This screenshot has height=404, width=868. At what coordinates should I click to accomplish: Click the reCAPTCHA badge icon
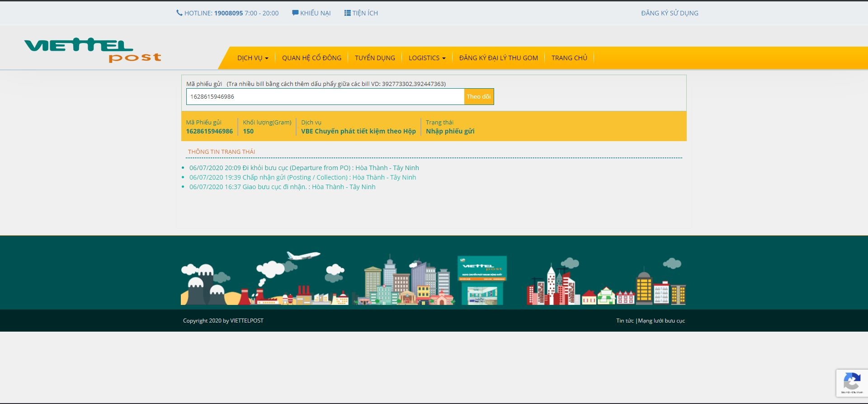click(852, 382)
